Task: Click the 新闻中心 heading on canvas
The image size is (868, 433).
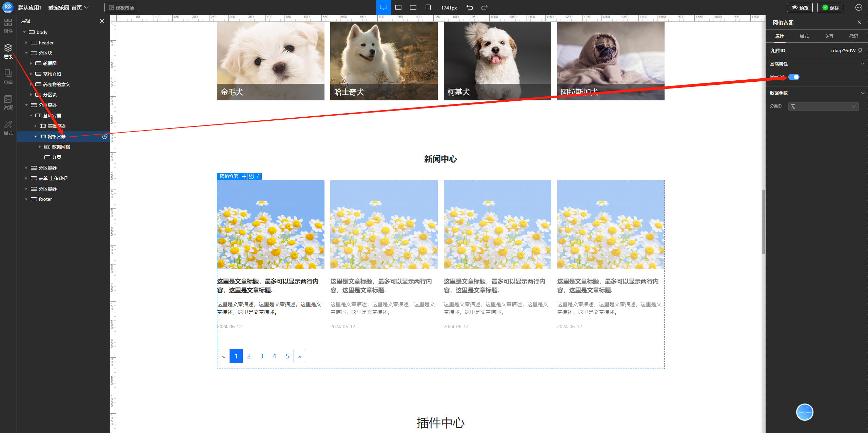Action: (440, 159)
